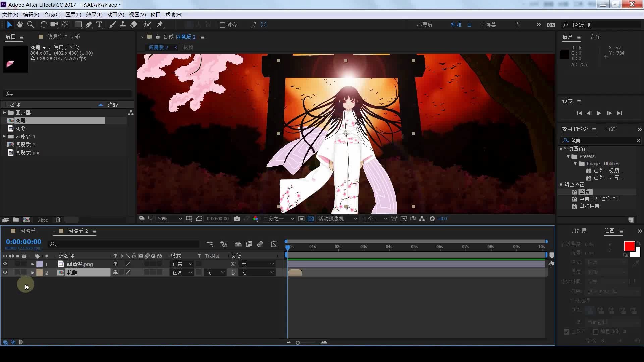Toggle the 对齐 snapping checkbox
The height and width of the screenshot is (362, 644).
pos(222,25)
